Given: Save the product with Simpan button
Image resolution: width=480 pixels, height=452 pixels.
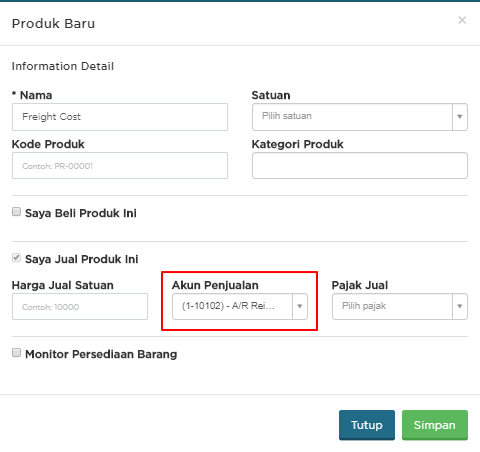Looking at the screenshot, I should coord(435,425).
